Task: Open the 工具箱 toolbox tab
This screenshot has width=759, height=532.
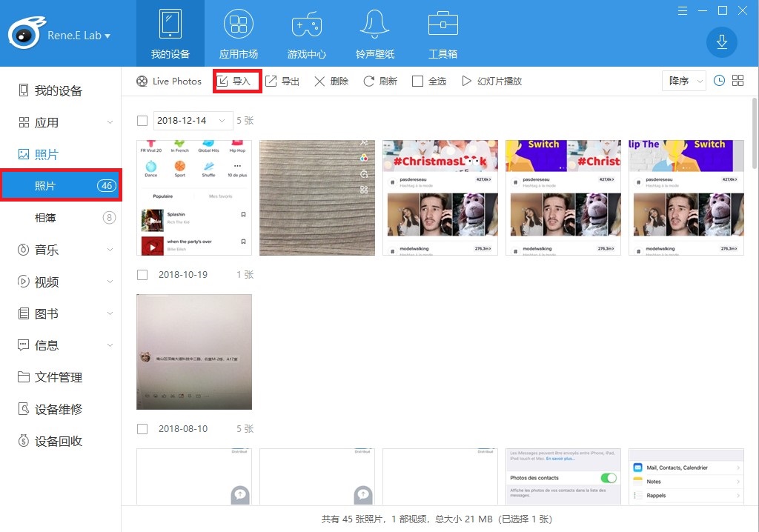Action: (443, 33)
